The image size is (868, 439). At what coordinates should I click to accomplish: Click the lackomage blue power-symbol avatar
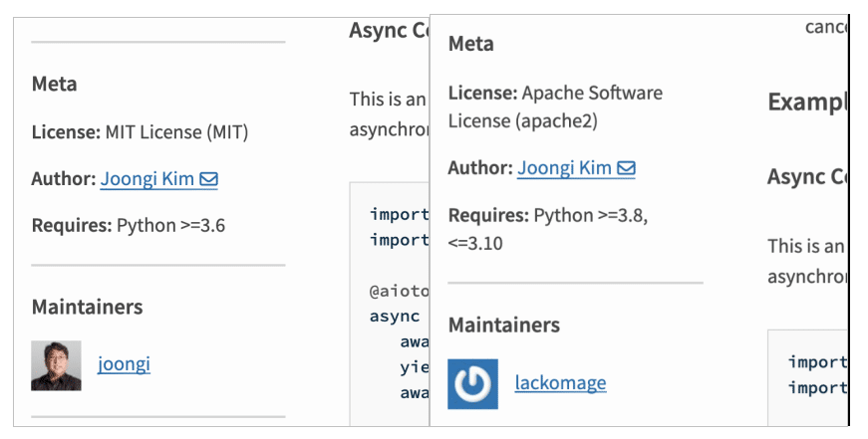472,383
